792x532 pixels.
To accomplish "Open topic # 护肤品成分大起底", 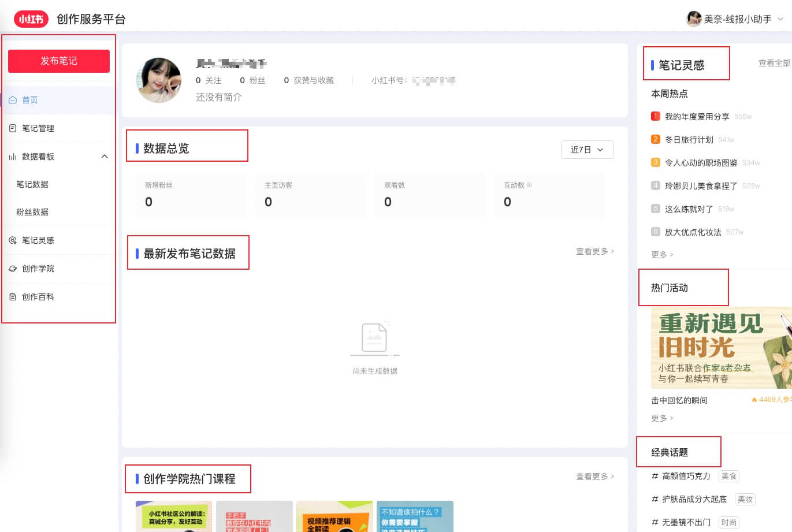I will tap(689, 499).
